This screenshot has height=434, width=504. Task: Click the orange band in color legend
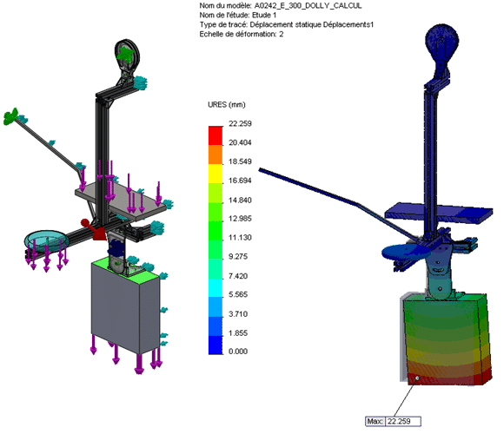click(216, 155)
